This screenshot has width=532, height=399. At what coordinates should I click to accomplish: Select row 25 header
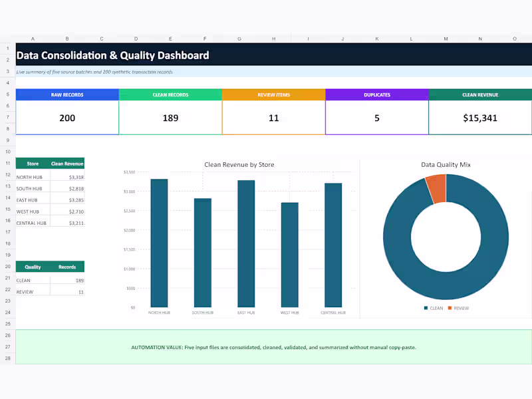[8, 324]
